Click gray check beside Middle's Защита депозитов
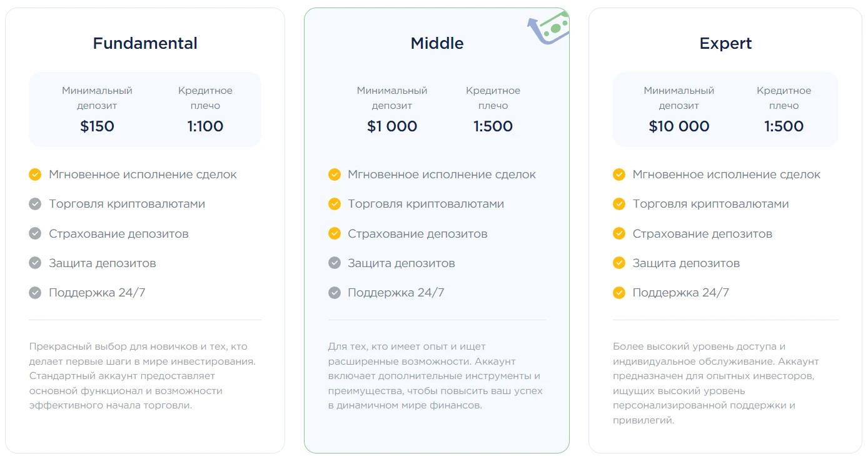Screen dimensions: 868x456 335,263
